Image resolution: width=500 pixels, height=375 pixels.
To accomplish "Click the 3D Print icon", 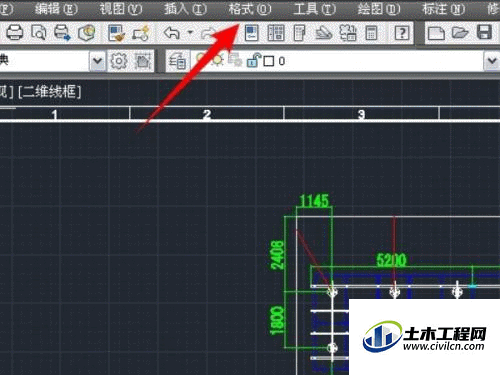I will click(x=86, y=33).
